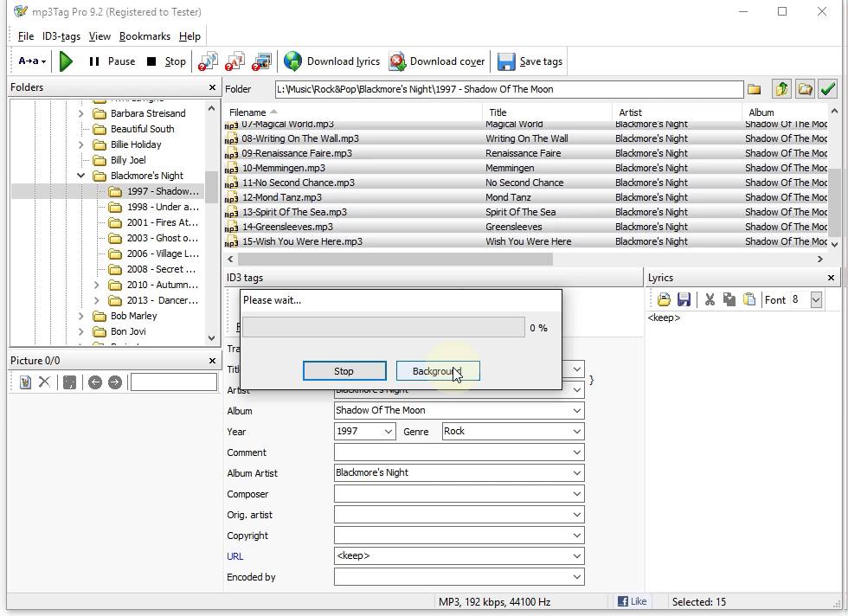Close the Picture panel
This screenshot has width=848, height=616.
(x=212, y=360)
